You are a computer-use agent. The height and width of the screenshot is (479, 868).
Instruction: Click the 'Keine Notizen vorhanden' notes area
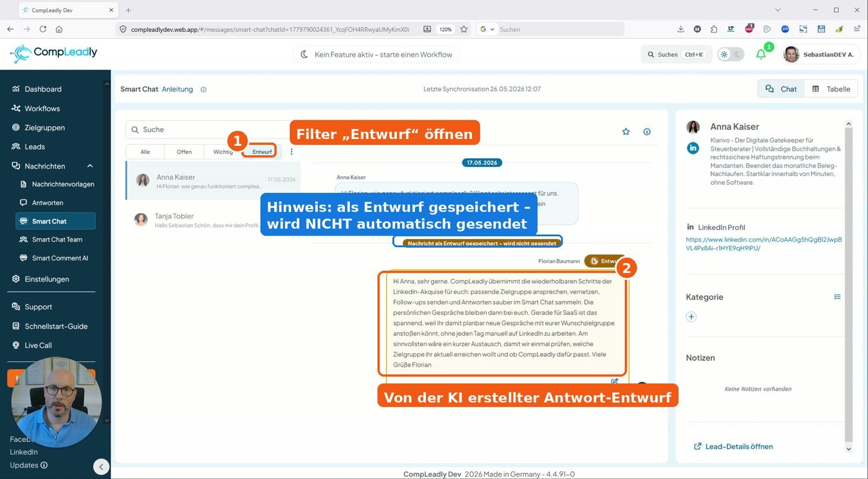[757, 389]
